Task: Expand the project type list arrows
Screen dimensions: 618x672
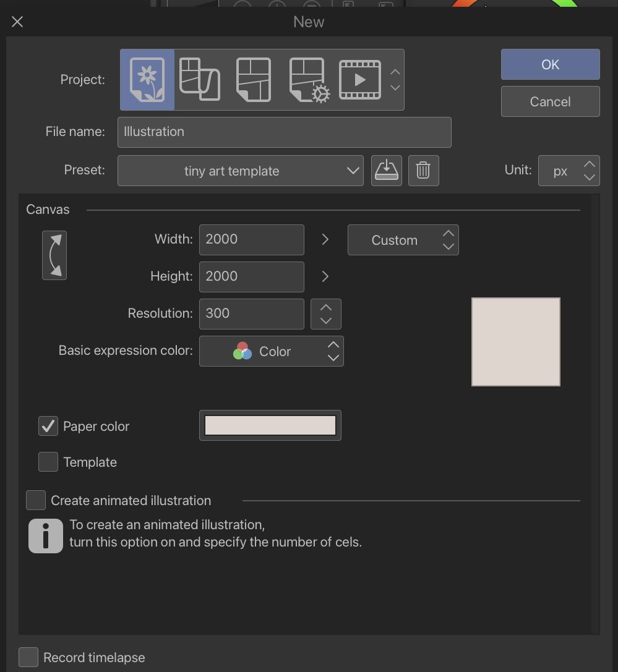Action: click(395, 80)
